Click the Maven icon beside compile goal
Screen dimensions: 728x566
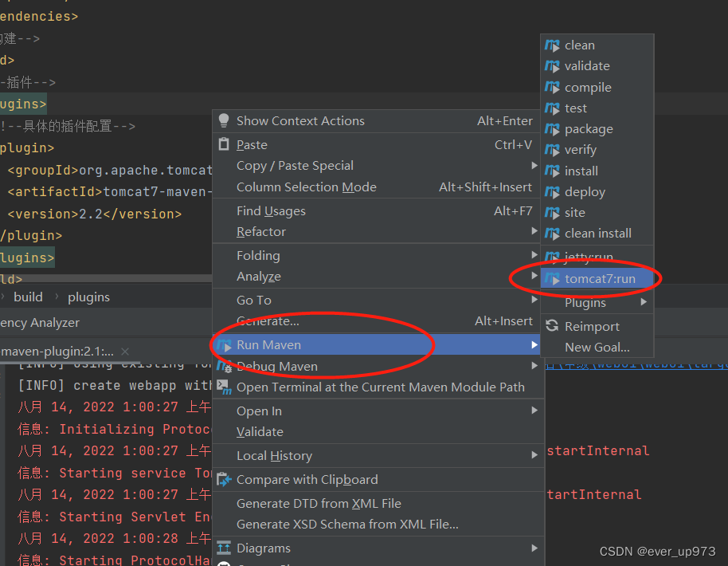tap(552, 88)
